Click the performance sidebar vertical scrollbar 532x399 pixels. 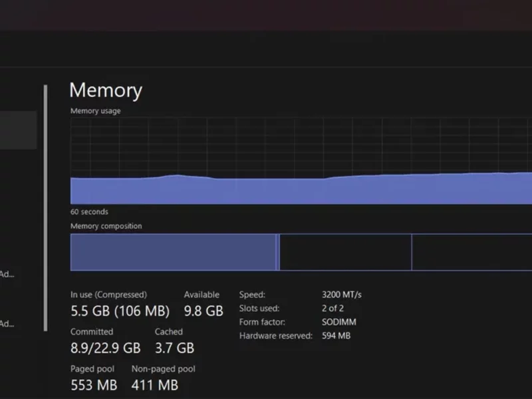tap(45, 207)
